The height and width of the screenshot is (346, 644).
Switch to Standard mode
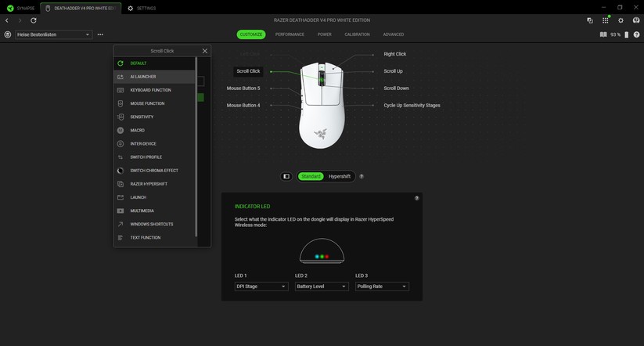tap(311, 177)
